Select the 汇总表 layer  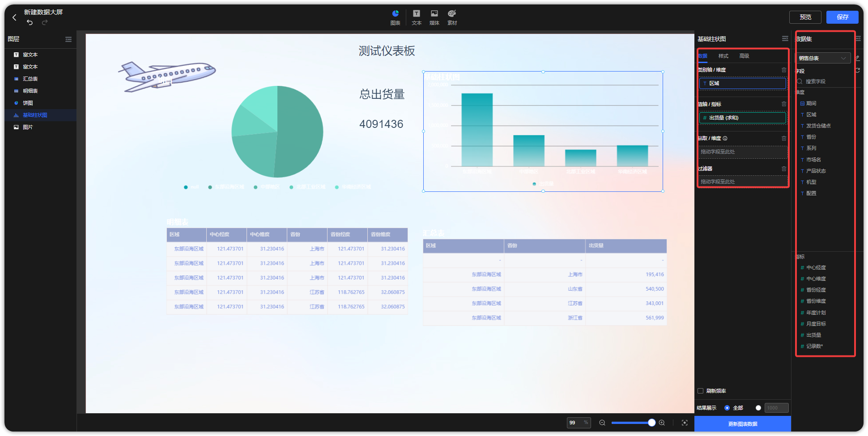(41, 79)
